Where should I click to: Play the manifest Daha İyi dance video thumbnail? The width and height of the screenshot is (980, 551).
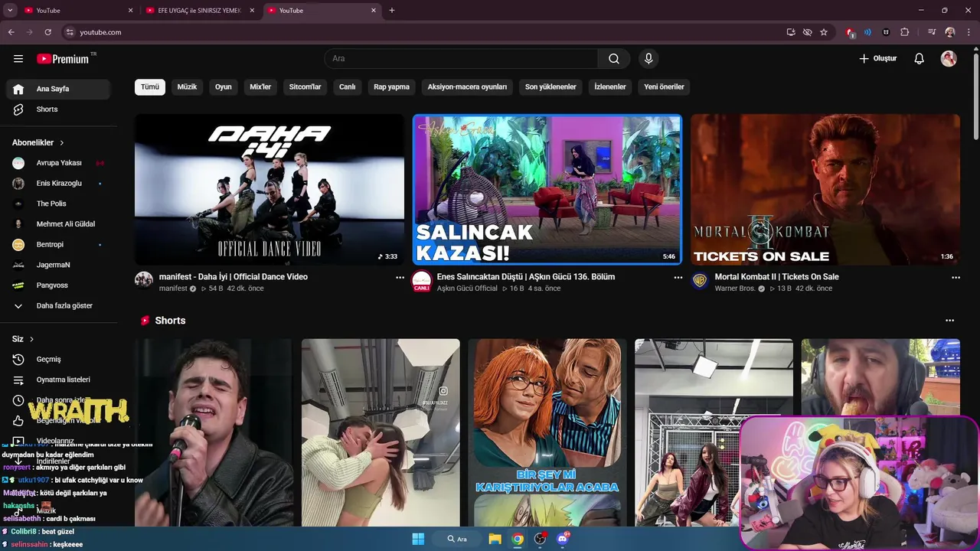coord(269,190)
